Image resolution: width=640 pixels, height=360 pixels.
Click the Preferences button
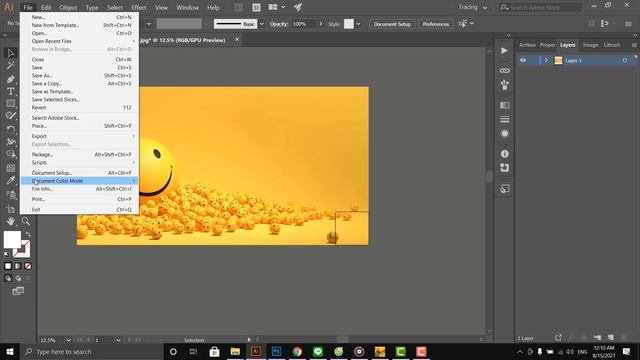point(436,24)
